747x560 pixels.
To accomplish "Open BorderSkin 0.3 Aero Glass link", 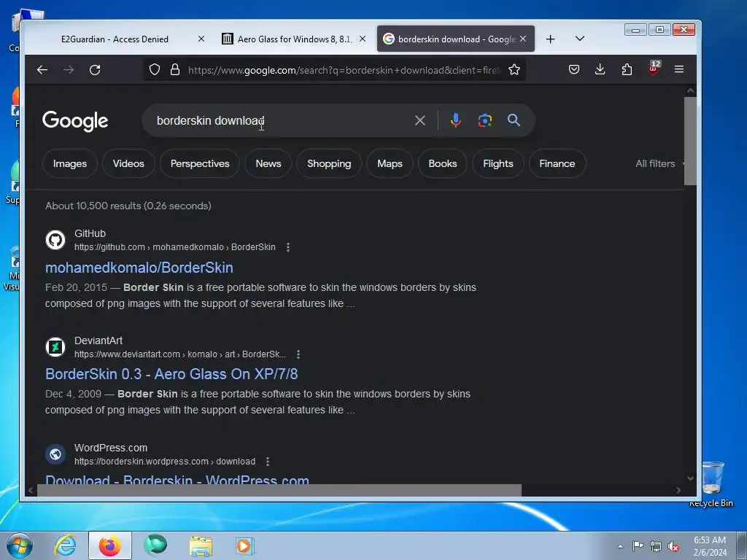I will 171,374.
